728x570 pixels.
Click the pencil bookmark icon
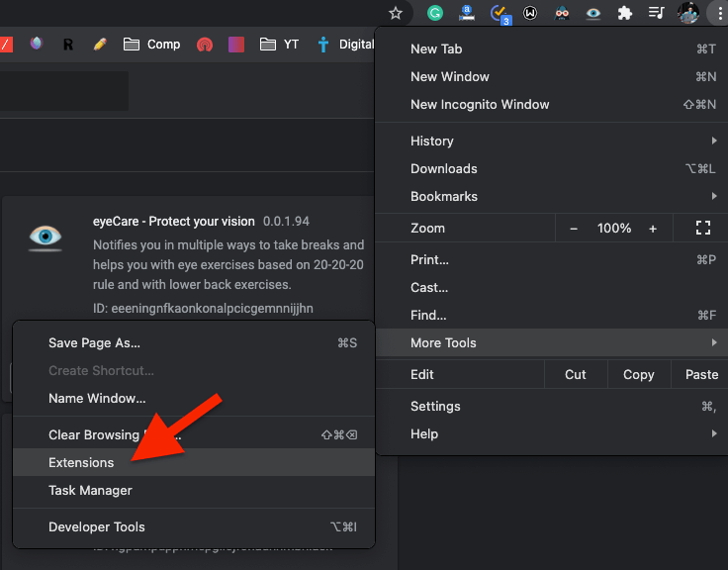(x=99, y=45)
